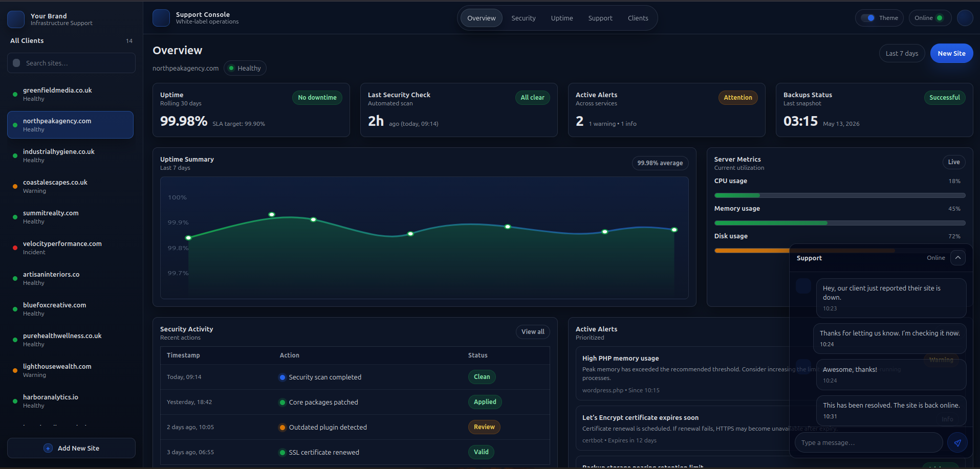Click the Review status badge
The height and width of the screenshot is (469, 980).
(x=484, y=427)
